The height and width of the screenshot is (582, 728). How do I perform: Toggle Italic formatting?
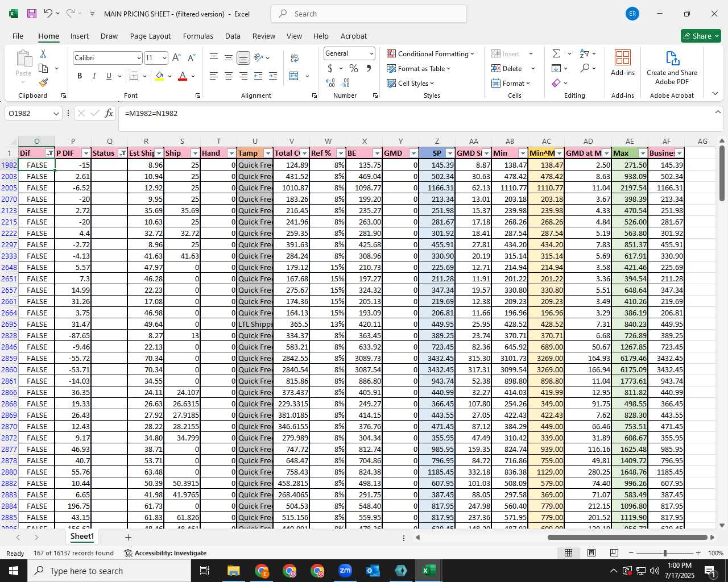(x=94, y=76)
